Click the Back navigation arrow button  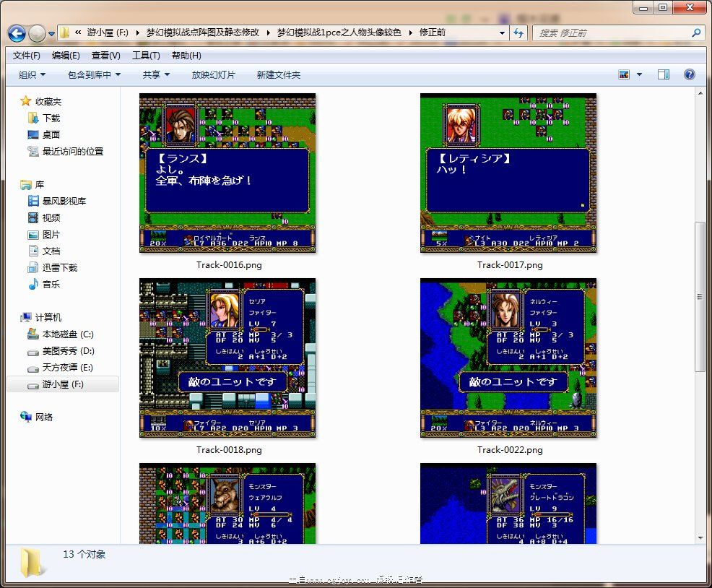(x=17, y=33)
